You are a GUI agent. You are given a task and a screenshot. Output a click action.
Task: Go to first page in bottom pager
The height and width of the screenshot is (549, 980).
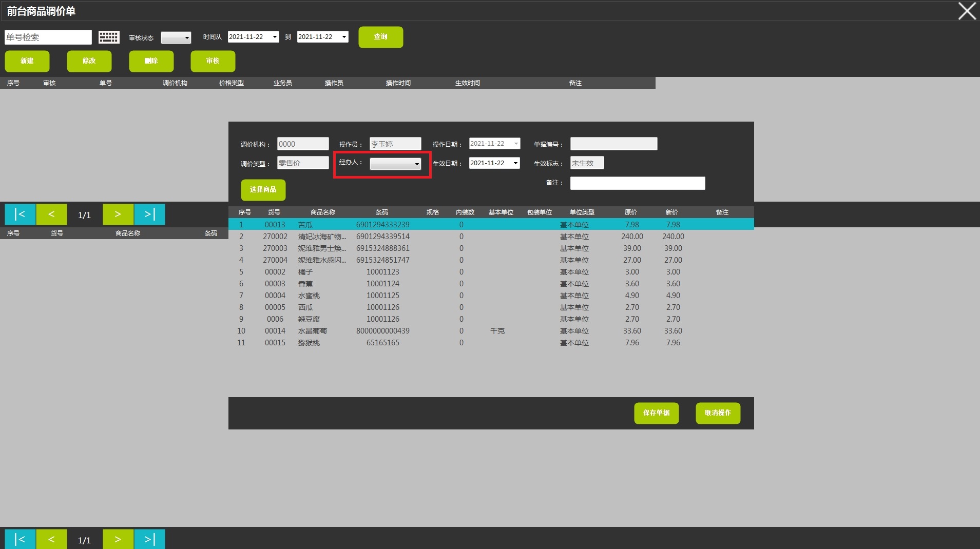point(20,539)
